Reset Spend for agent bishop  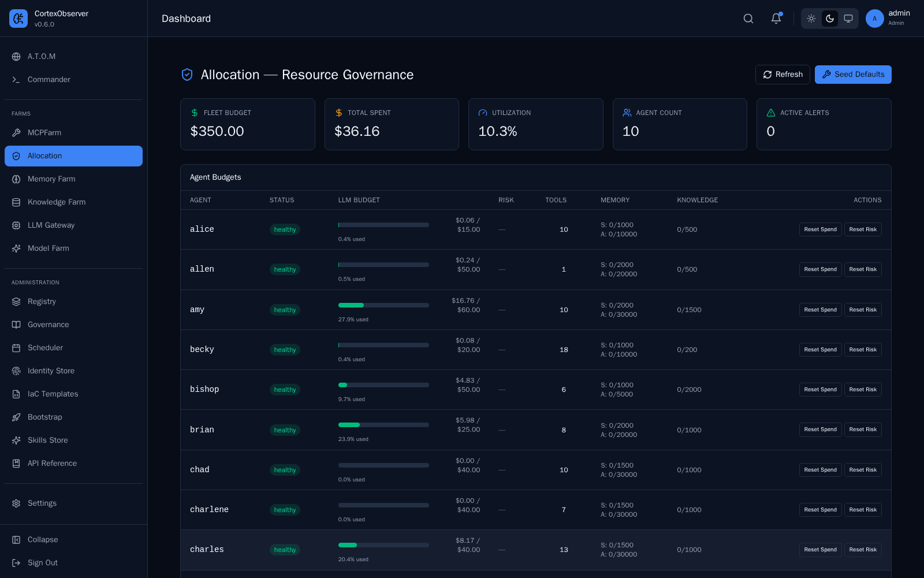tap(820, 390)
